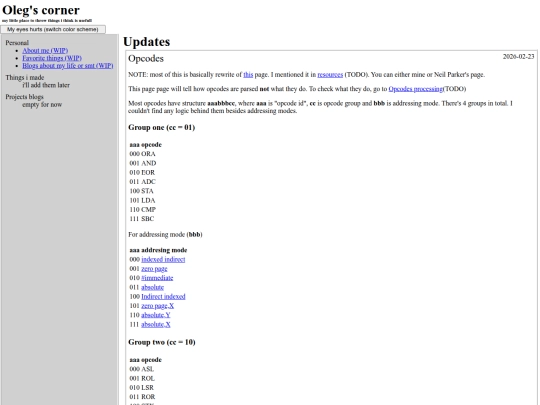Viewport: 540px width, 405px height.
Task: Open the 'Opcodes processing' link
Action: click(x=416, y=89)
